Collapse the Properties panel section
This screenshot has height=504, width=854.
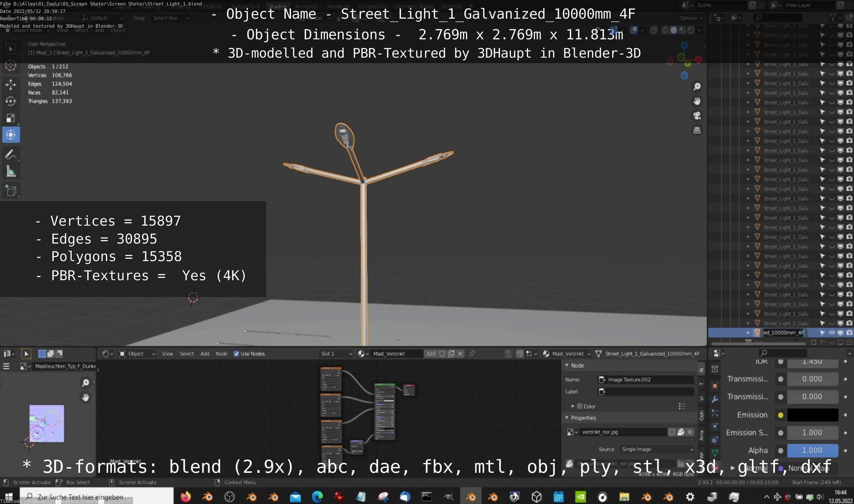pos(567,417)
